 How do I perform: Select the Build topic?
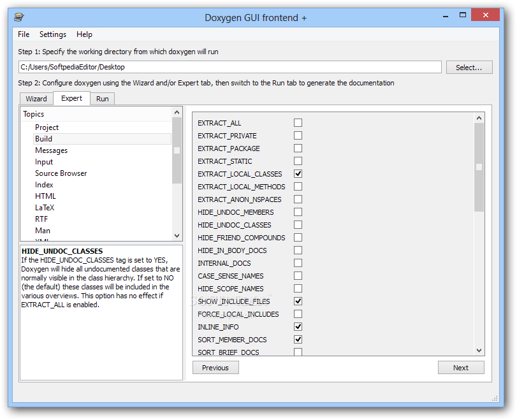pyautogui.click(x=102, y=139)
